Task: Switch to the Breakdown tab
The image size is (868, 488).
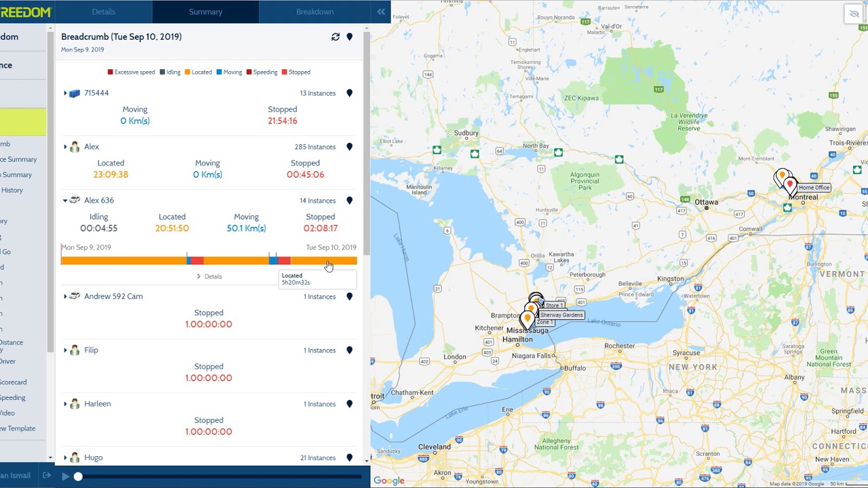Action: pos(315,12)
